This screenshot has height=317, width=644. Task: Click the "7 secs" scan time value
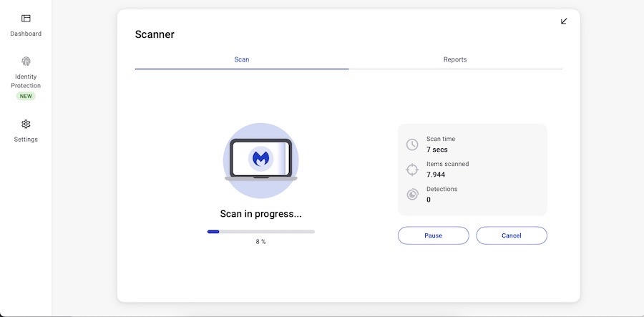tap(437, 150)
